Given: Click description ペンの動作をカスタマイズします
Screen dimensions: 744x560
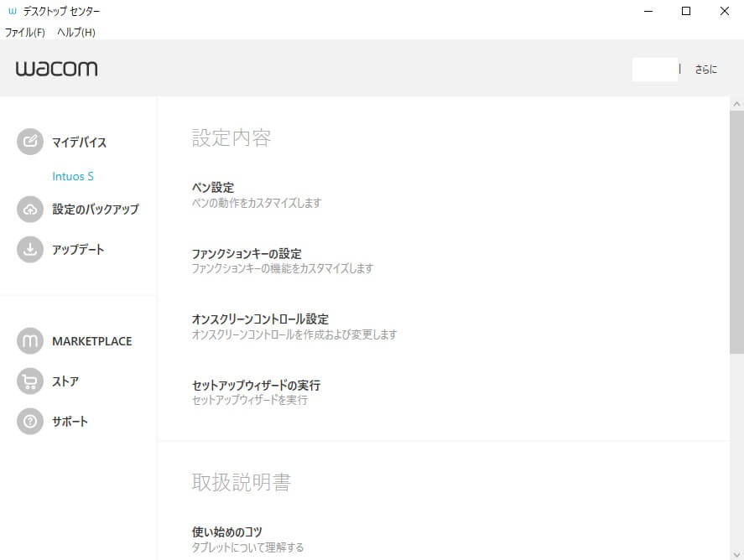Looking at the screenshot, I should pyautogui.click(x=256, y=203).
